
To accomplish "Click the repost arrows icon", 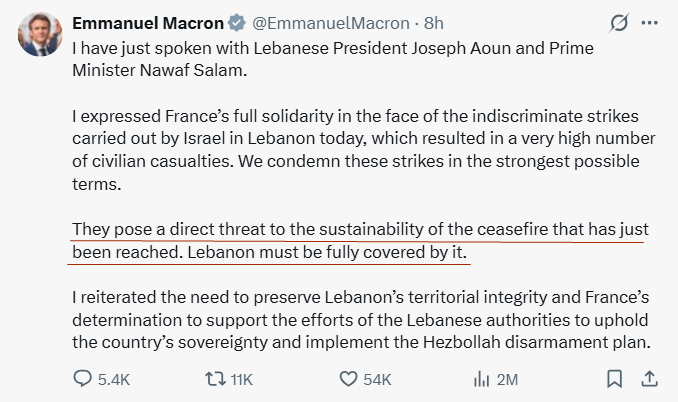I will coord(213,378).
